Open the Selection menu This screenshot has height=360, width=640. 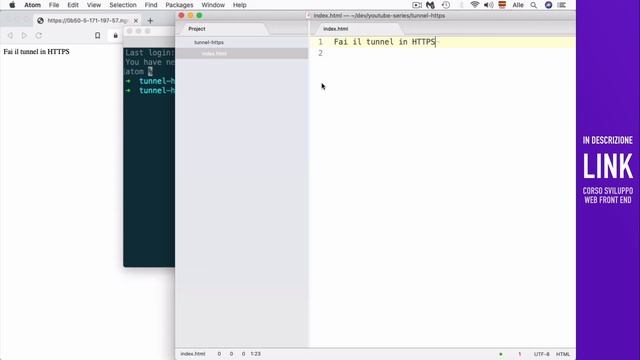(x=123, y=5)
